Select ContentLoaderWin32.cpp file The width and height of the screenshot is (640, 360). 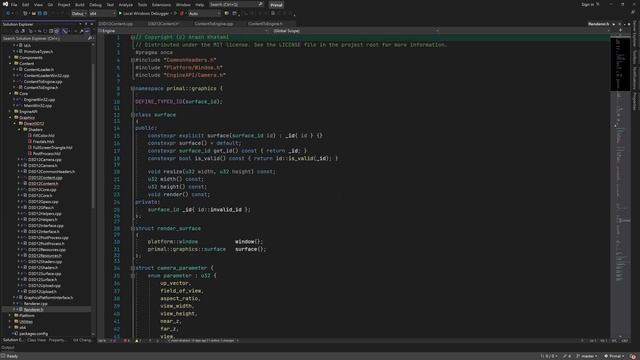coord(47,76)
